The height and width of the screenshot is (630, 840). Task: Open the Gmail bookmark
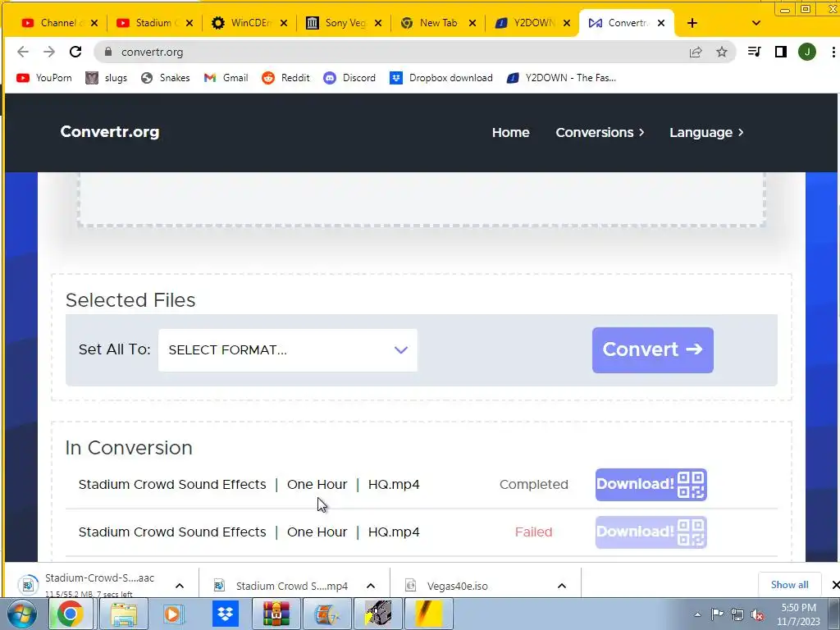[226, 78]
